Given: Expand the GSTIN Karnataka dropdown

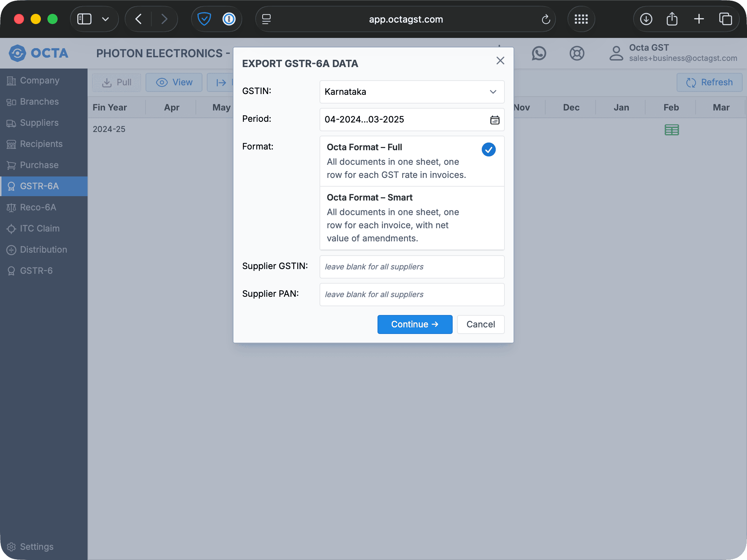Looking at the screenshot, I should [412, 92].
